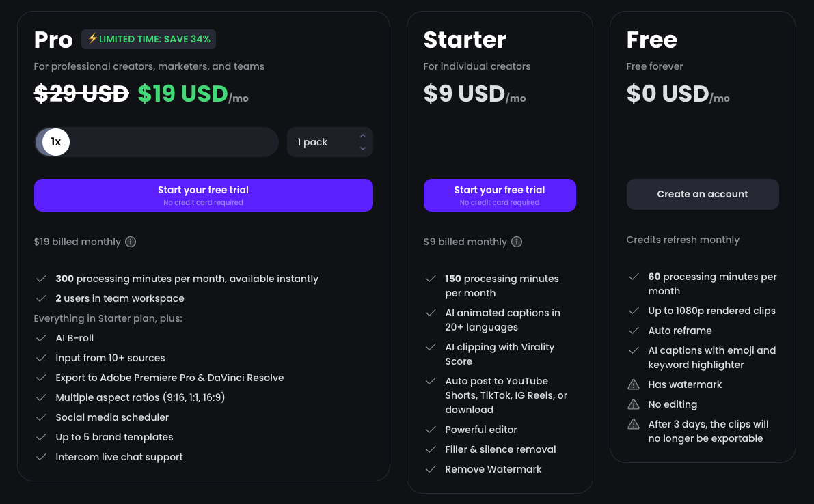
Task: Click checkmark icon beside Remove Watermark
Action: coord(431,469)
